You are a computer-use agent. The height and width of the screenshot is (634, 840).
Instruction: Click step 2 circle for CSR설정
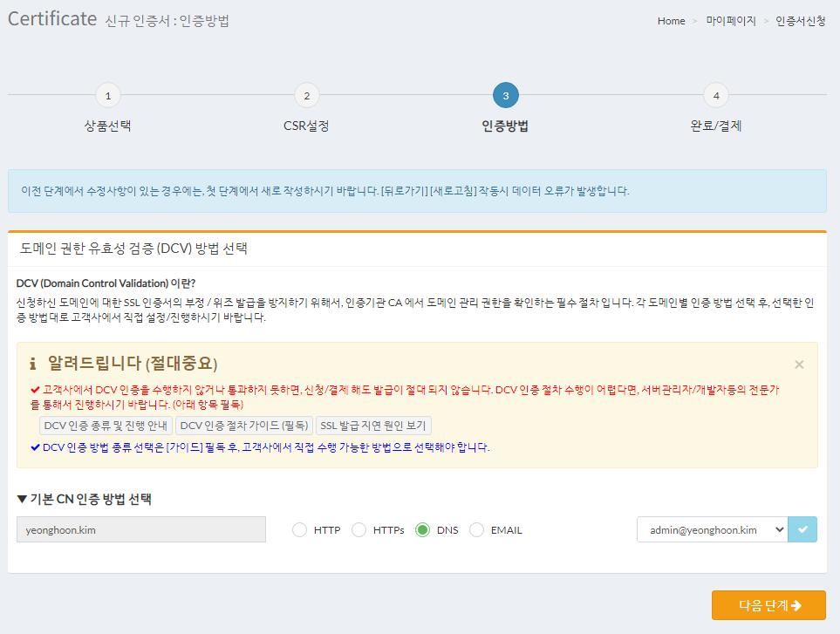306,95
